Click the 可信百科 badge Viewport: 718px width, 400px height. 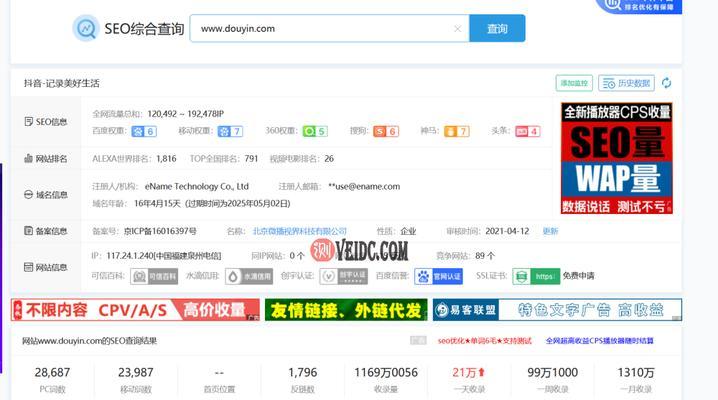[x=154, y=276]
